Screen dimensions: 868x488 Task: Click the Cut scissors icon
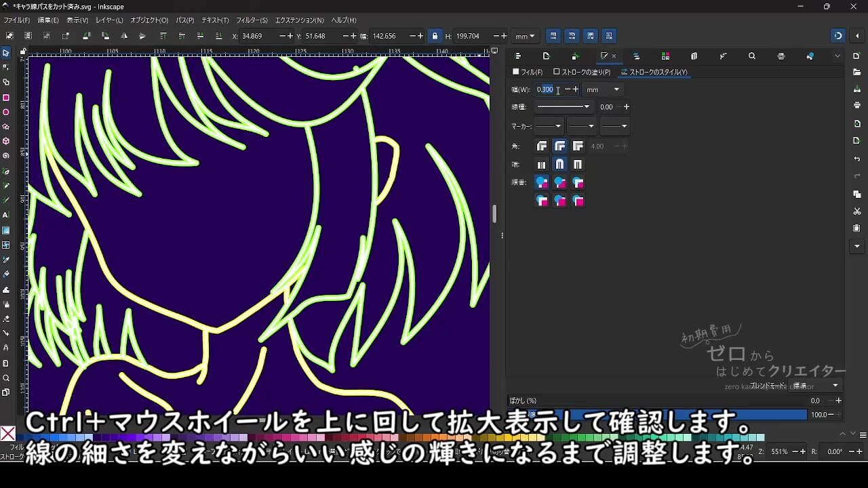pos(857,211)
